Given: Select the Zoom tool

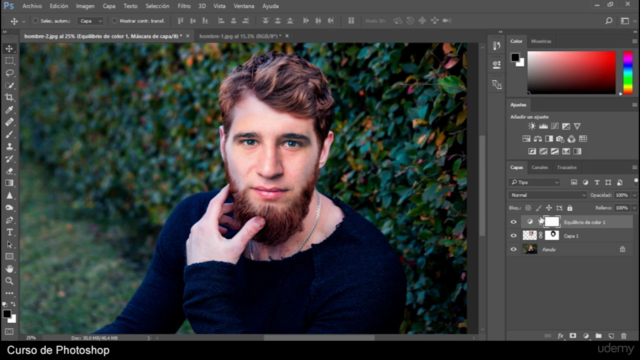Looking at the screenshot, I should [9, 281].
